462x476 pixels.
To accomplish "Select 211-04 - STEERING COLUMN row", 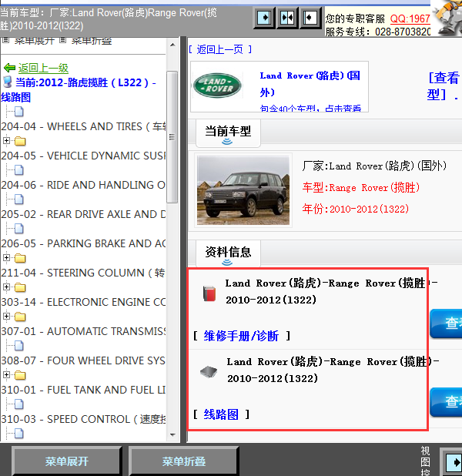I will (x=83, y=273).
